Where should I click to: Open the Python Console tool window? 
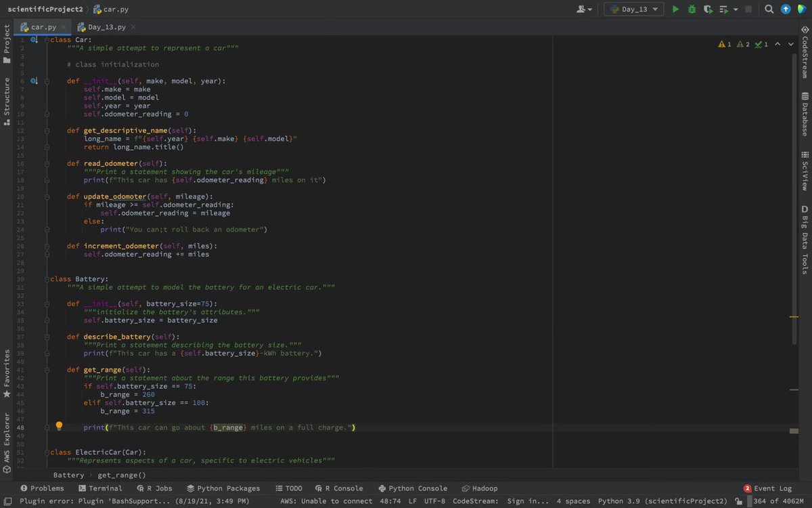(x=413, y=488)
